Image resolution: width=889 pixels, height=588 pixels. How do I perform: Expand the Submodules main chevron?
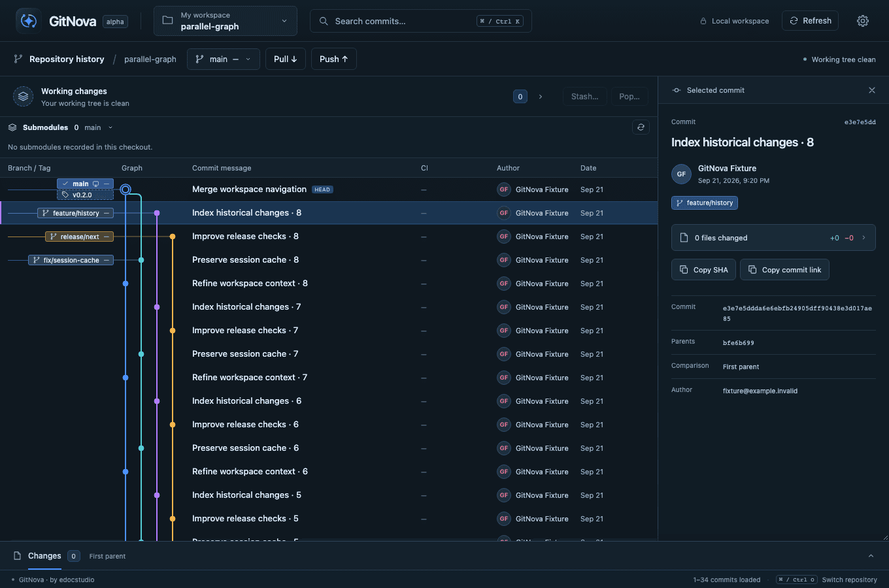click(x=110, y=127)
